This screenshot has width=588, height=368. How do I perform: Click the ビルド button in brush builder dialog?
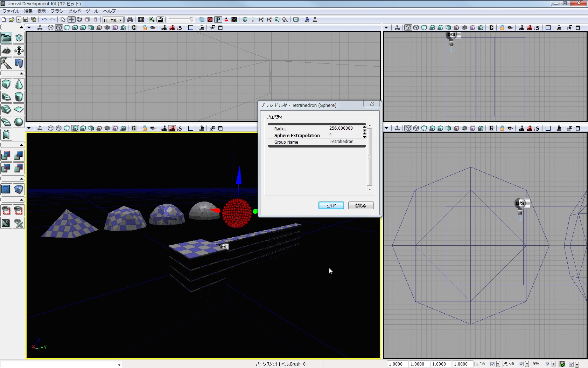(331, 205)
